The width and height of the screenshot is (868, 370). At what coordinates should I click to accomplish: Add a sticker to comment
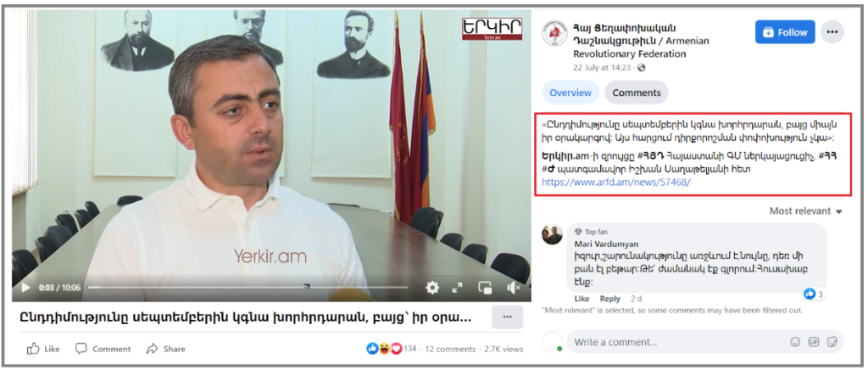click(x=832, y=342)
